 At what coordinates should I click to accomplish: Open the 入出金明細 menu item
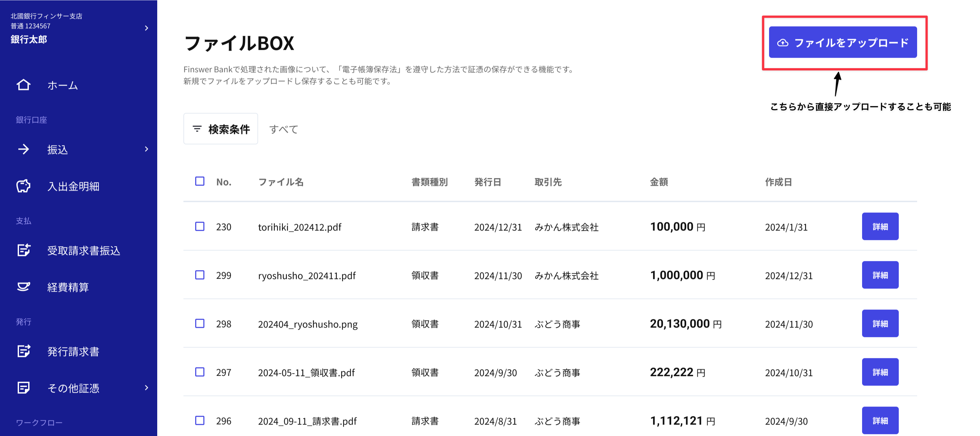coord(73,186)
